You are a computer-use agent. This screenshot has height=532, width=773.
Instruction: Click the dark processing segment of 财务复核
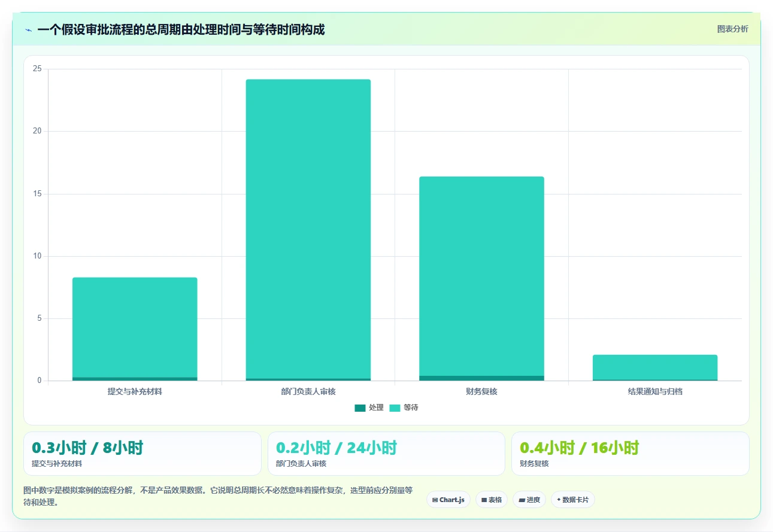click(481, 378)
